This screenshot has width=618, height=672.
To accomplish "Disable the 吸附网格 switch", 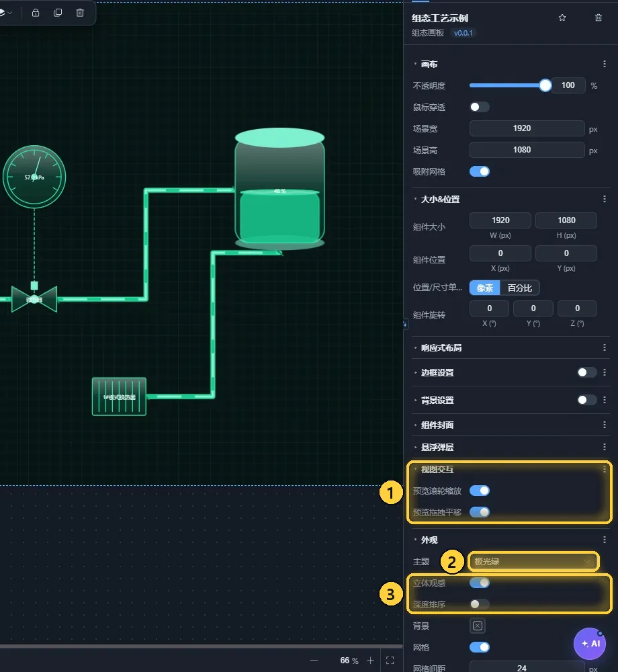I will (479, 171).
